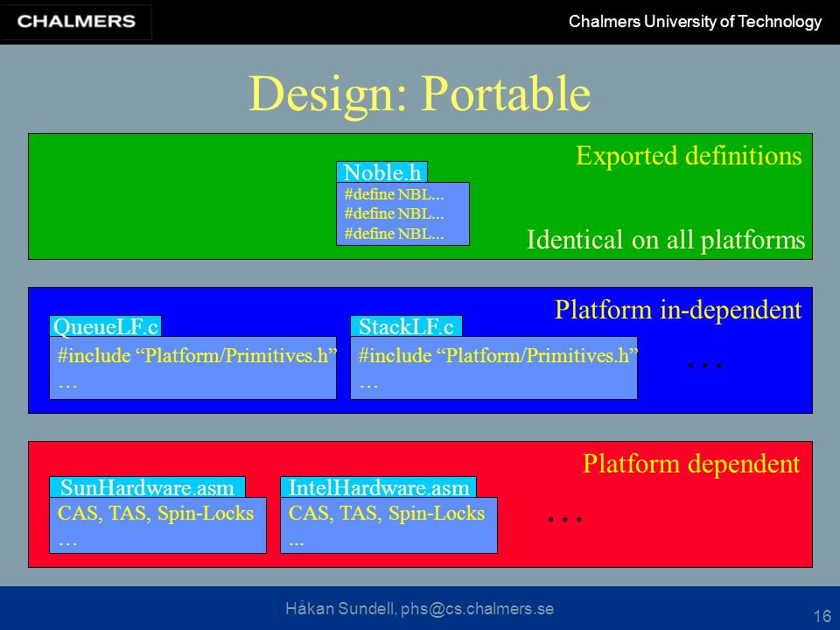Click the first #define NBL... line
This screenshot has height=630, width=840.
click(x=395, y=194)
